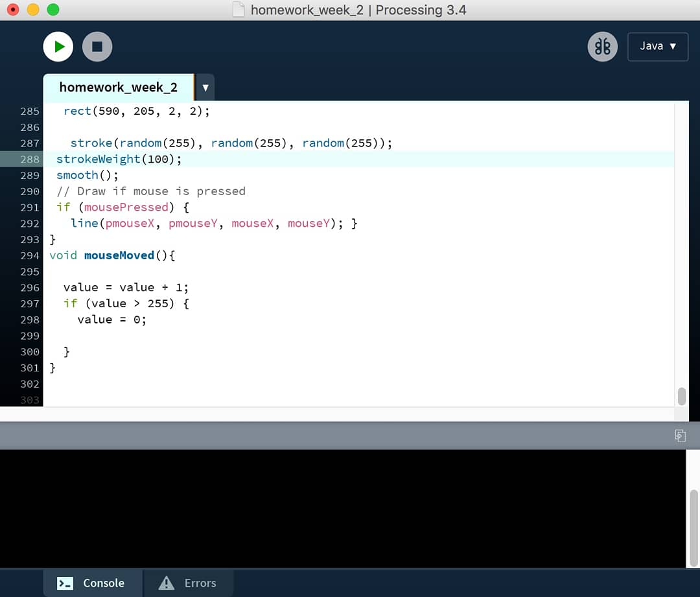Click the document icon in title bar
Viewport: 700px width, 597px height.
[239, 10]
